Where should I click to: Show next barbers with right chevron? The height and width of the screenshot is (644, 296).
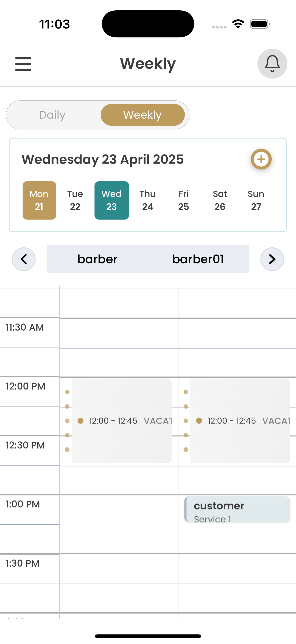point(272,259)
